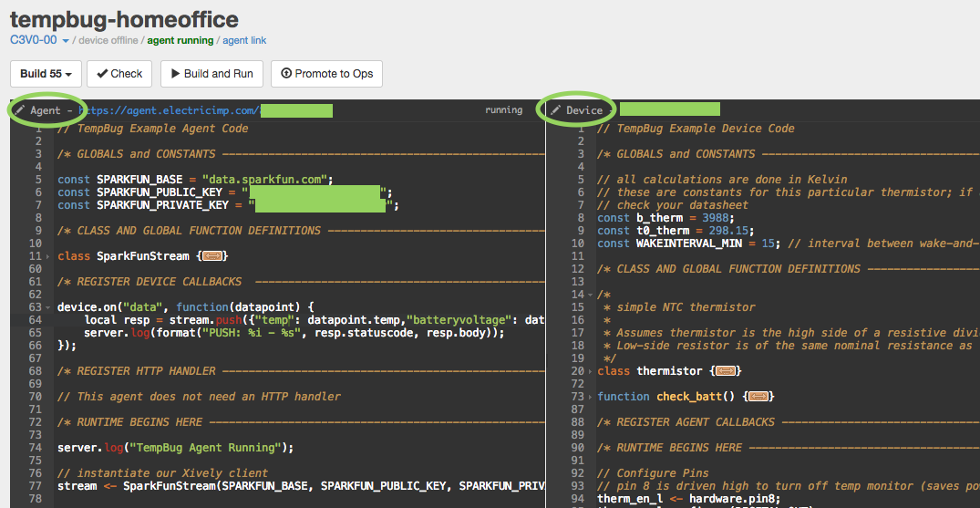Open the Build 55 dropdown
This screenshot has height=508, width=980.
tap(46, 74)
